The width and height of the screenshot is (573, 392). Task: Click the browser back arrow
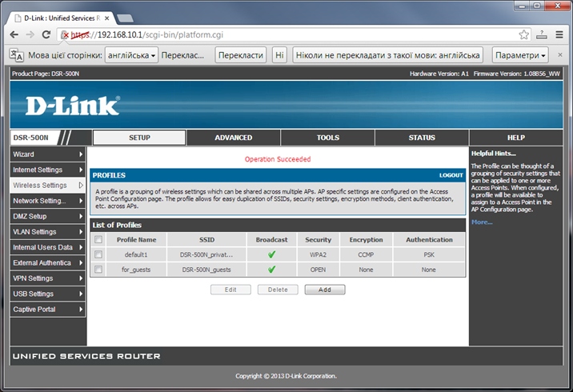[x=13, y=34]
